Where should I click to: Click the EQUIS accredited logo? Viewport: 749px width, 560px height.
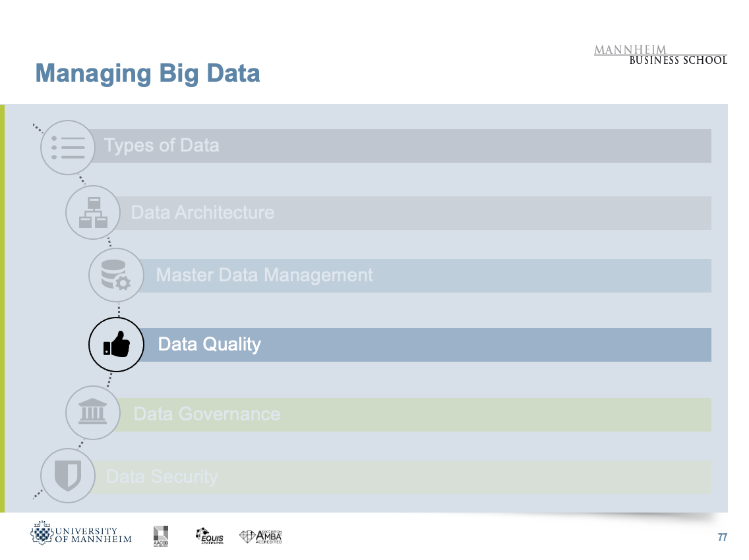(210, 536)
